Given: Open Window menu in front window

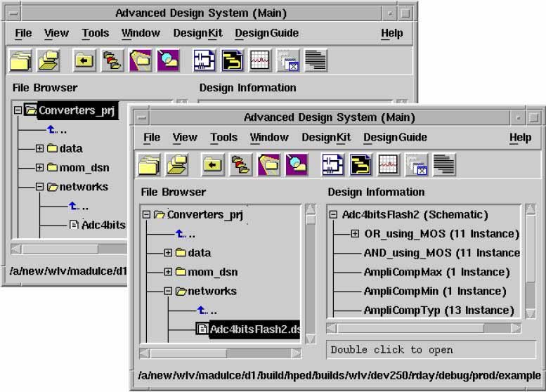Looking at the screenshot, I should (x=269, y=137).
